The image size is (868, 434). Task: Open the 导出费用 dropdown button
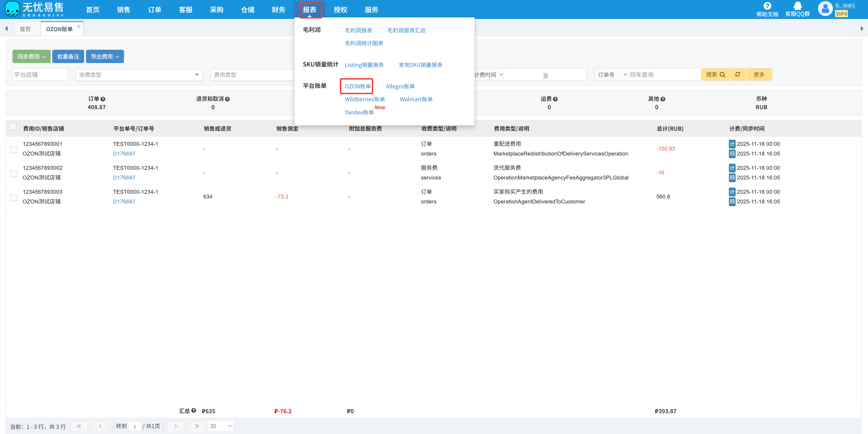coord(105,57)
